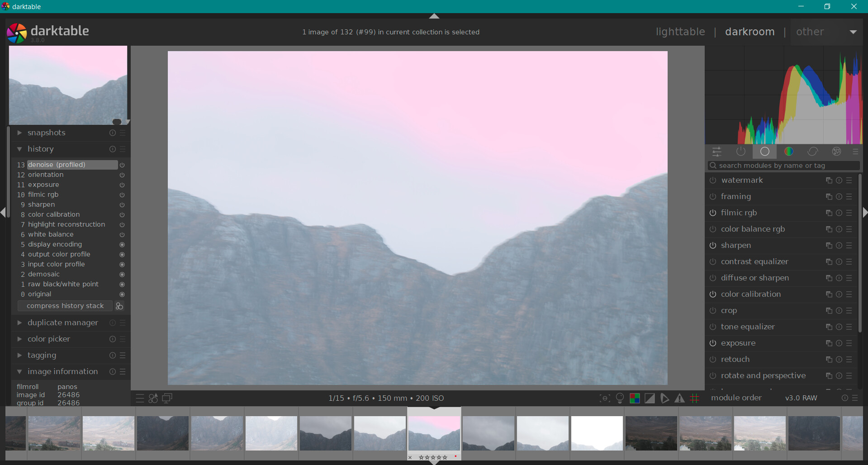Collapse the right side panel arrow

865,212
